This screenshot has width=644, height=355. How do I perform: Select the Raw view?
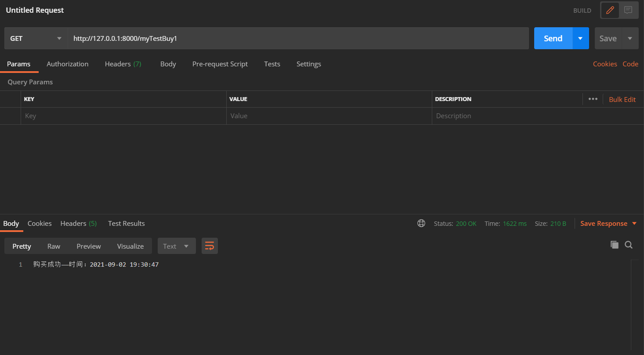tap(54, 246)
